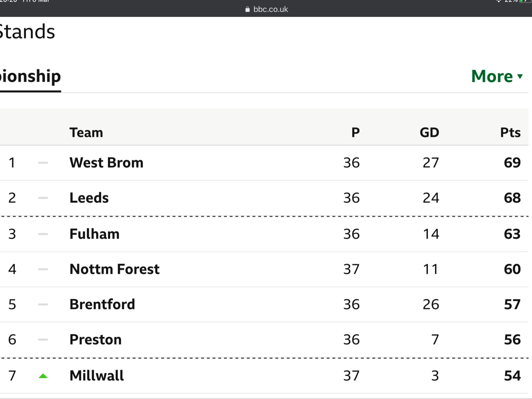Click the GD column header

pos(429,132)
